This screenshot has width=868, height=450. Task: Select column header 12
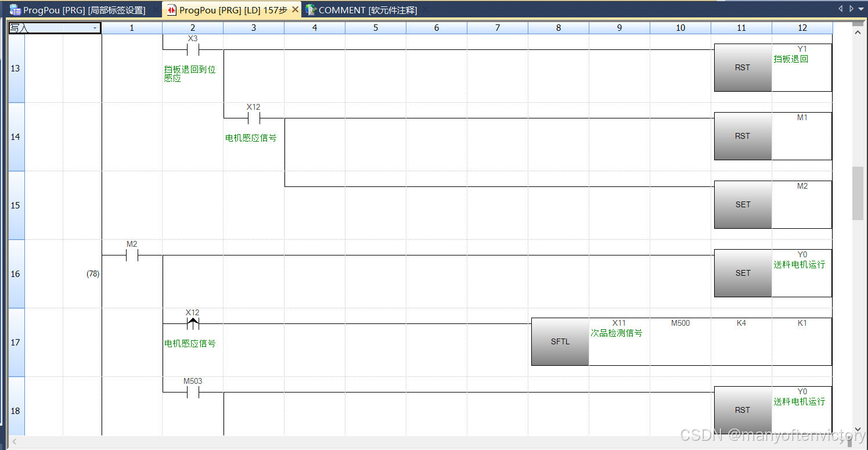pyautogui.click(x=802, y=28)
